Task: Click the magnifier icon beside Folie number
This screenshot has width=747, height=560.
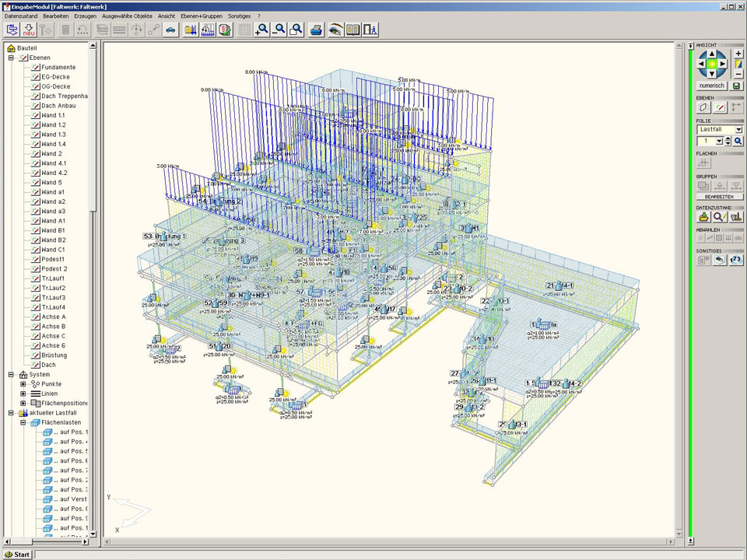Action: coord(738,142)
